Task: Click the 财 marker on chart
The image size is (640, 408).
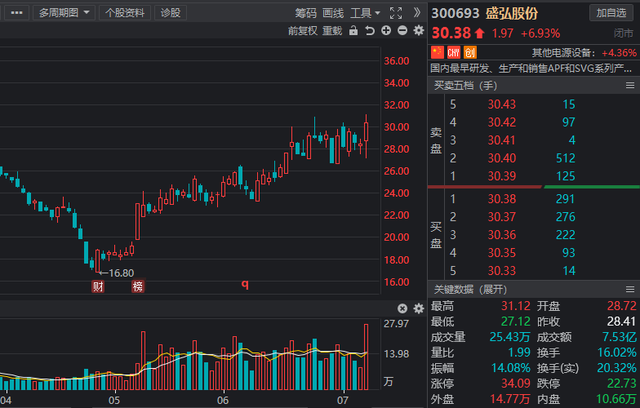Action: pyautogui.click(x=98, y=286)
